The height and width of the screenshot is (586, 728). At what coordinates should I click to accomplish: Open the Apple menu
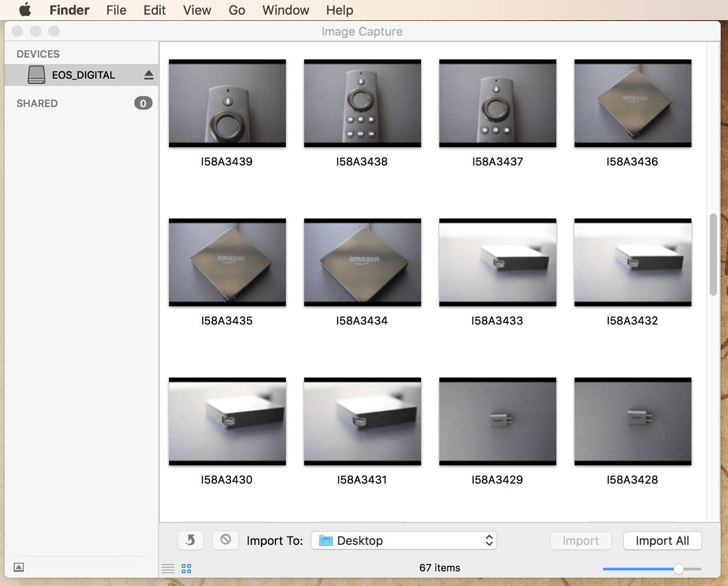click(25, 10)
